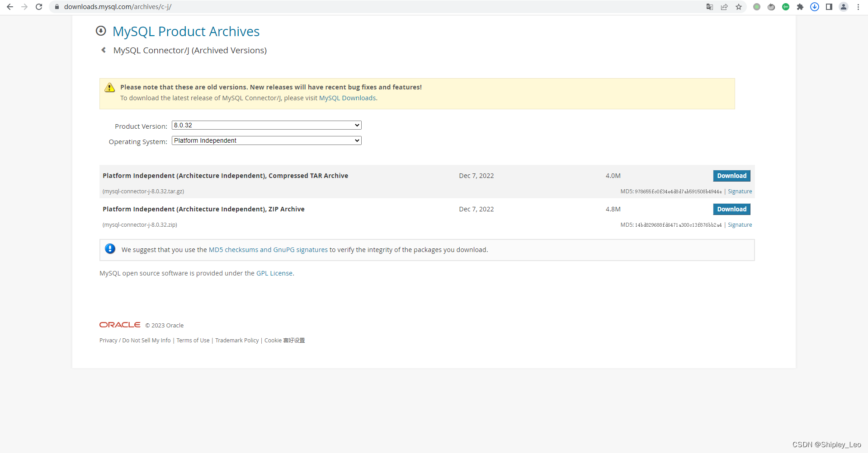
Task: Open the user profile avatar icon
Action: pos(844,7)
